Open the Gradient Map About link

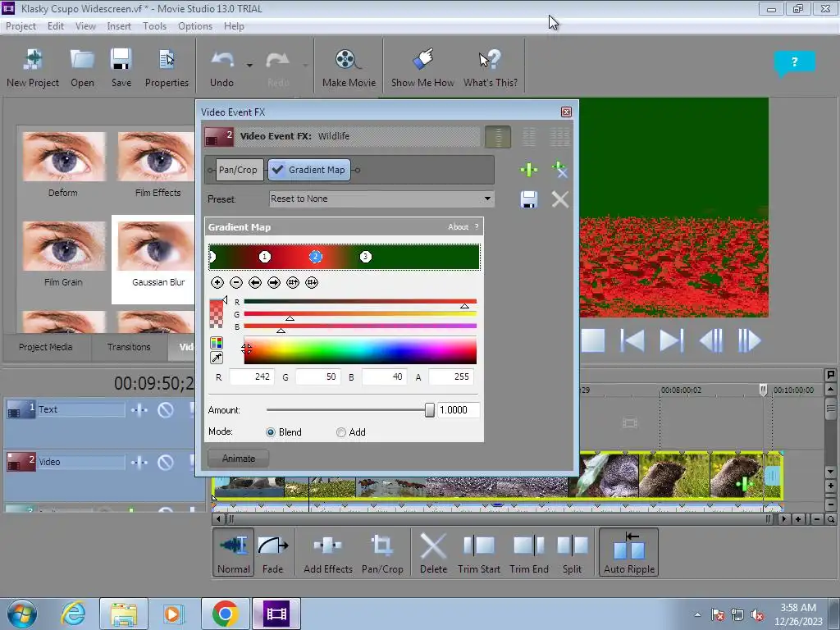pos(458,227)
